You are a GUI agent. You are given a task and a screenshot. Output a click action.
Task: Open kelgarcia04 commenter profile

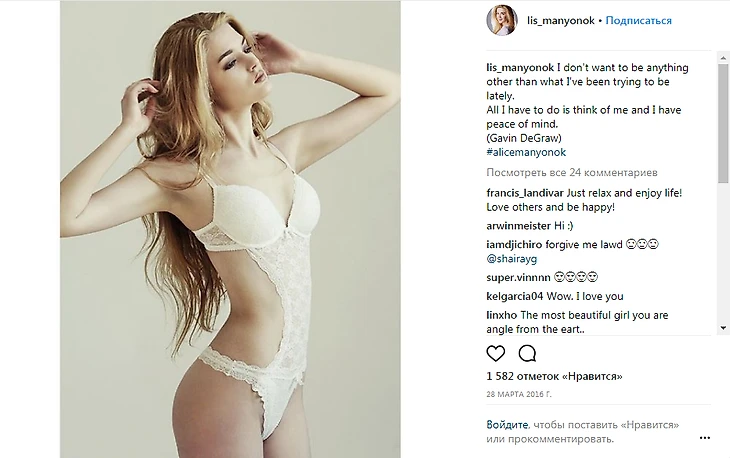click(x=515, y=296)
